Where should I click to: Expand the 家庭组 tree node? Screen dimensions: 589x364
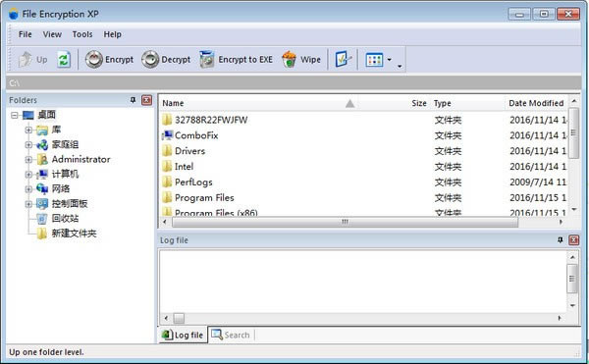28,145
